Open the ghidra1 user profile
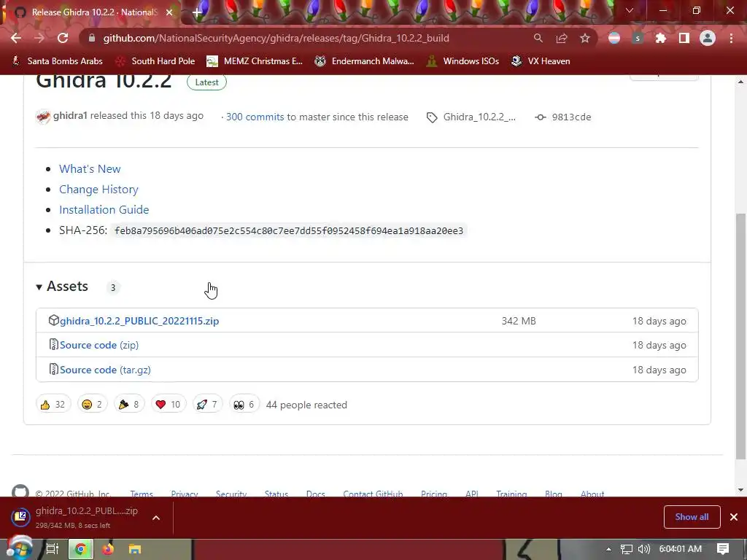This screenshot has width=747, height=560. (70, 116)
